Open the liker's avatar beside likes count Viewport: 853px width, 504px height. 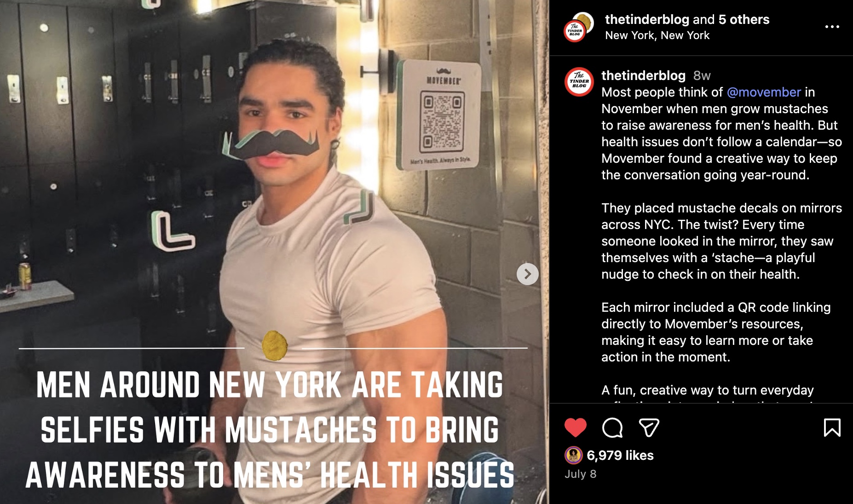573,455
